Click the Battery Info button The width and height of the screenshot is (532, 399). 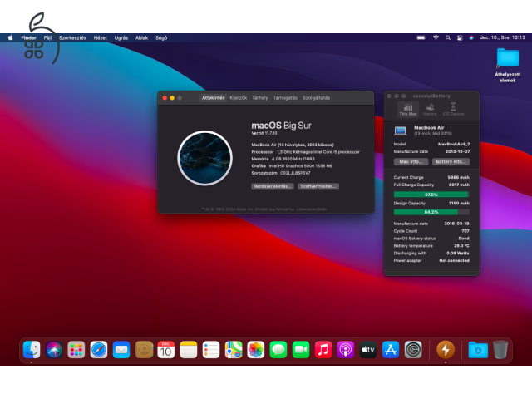tap(451, 161)
